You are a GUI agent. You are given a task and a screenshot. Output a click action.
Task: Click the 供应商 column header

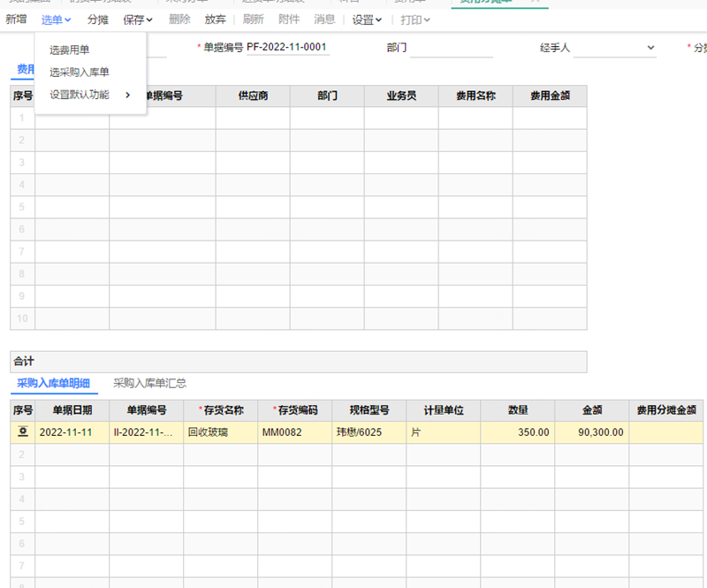pyautogui.click(x=253, y=96)
